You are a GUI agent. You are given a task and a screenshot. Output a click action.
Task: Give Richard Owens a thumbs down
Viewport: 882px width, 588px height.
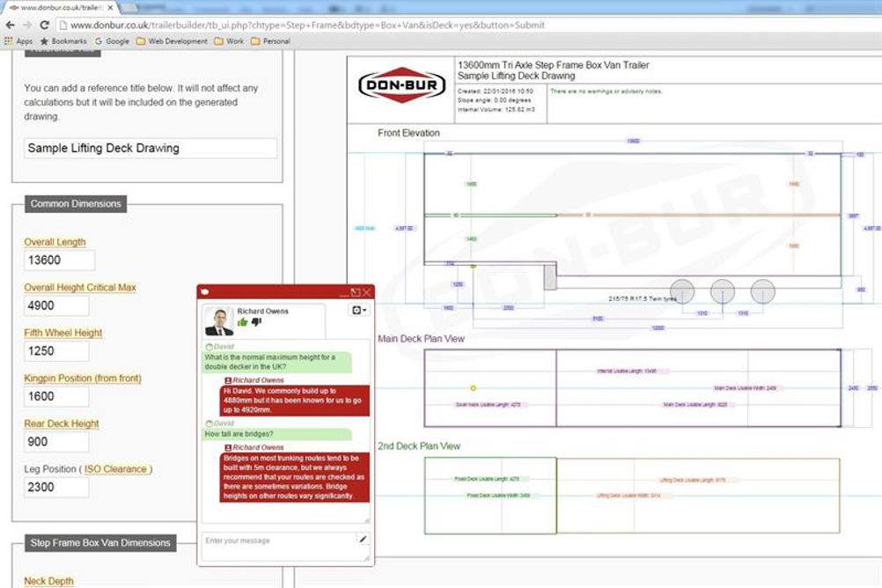click(256, 322)
